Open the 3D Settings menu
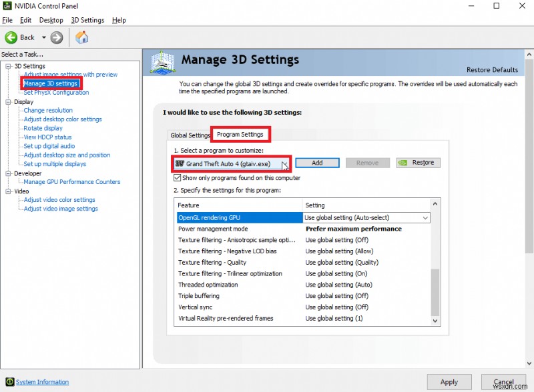Image resolution: width=534 pixels, height=392 pixels. coord(87,20)
